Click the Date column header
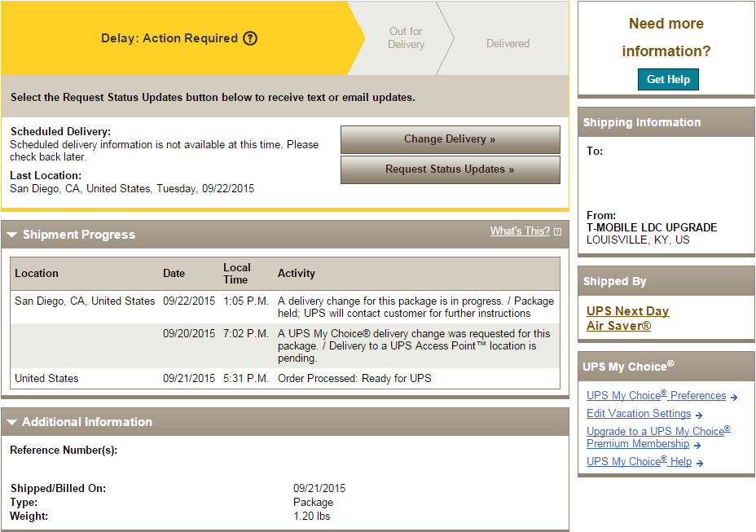This screenshot has height=532, width=756. click(174, 273)
